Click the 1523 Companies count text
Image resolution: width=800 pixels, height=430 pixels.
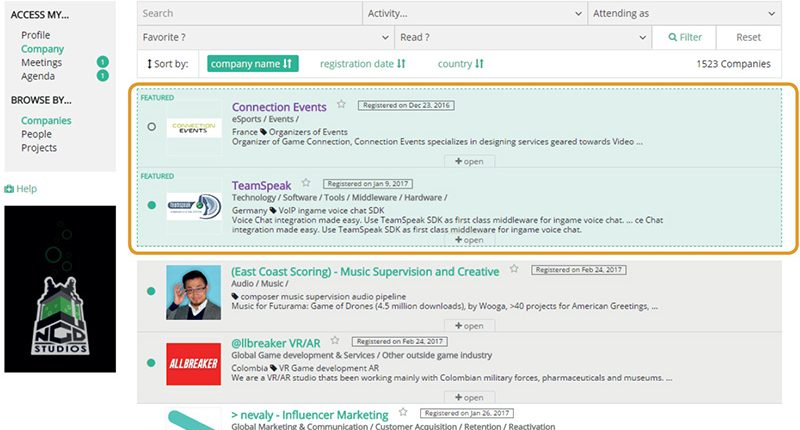pos(733,64)
